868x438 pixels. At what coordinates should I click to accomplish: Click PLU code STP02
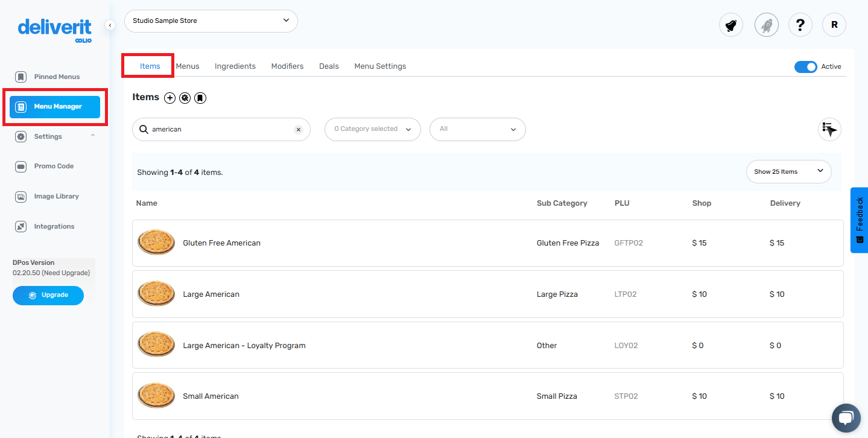click(x=626, y=396)
